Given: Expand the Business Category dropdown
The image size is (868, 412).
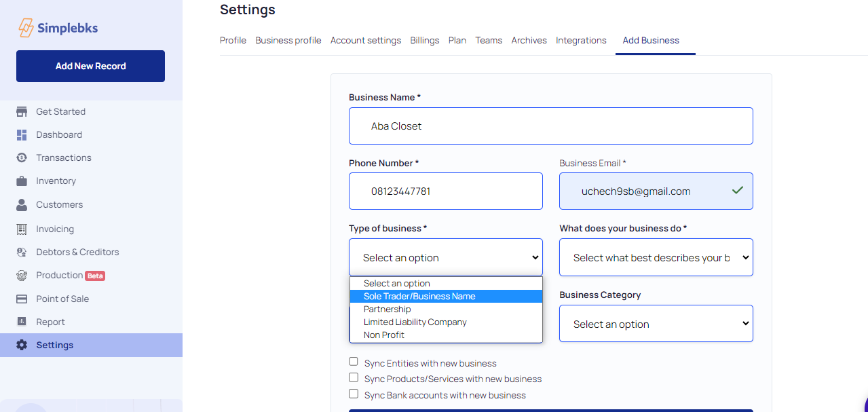Looking at the screenshot, I should (656, 324).
